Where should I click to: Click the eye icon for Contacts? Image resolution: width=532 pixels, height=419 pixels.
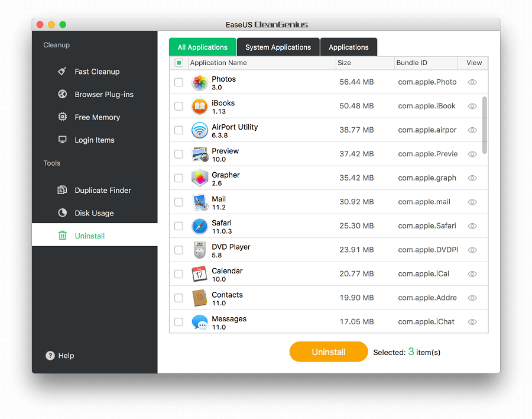[472, 298]
